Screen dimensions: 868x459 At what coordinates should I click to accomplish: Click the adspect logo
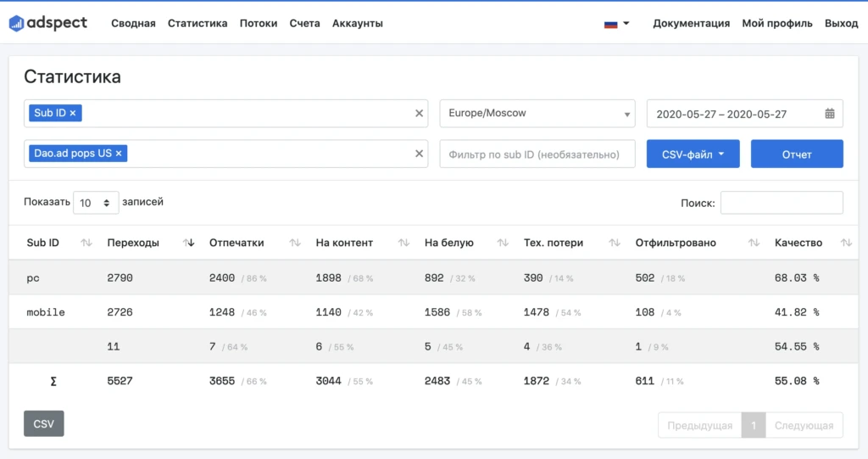48,23
